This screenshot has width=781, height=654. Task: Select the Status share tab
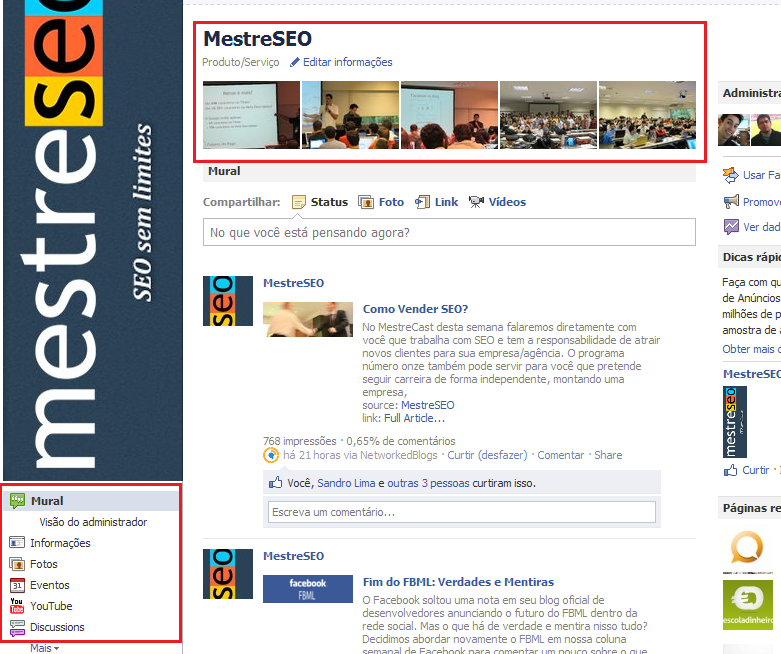coord(320,202)
